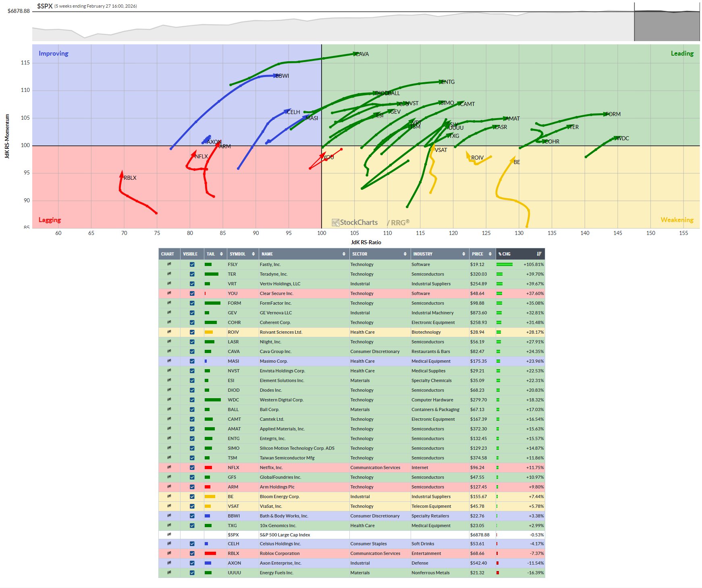Click the blue tail swatch for AXON
Screen dimensions: 702x588
click(208, 563)
